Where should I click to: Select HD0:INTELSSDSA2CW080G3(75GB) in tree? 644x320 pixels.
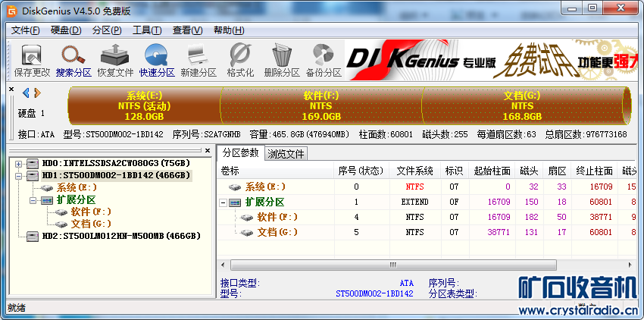tap(116, 164)
